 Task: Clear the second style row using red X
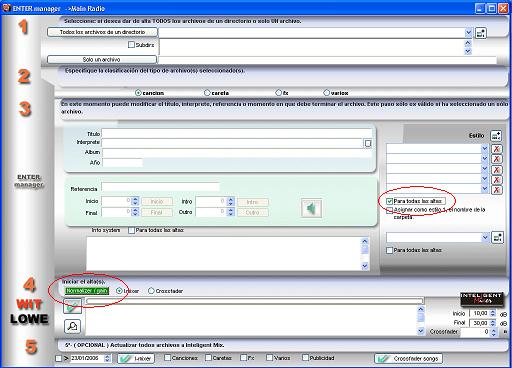coord(496,159)
